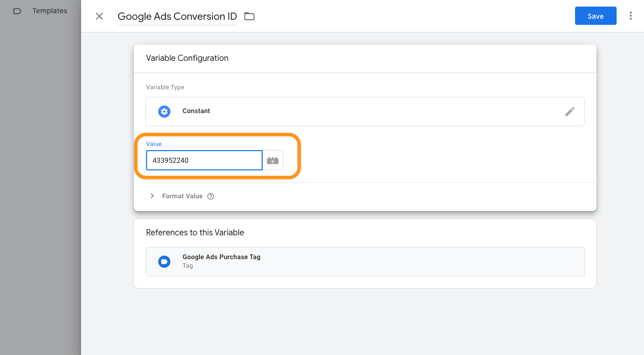This screenshot has height=355, width=644.
Task: Select the Constant variable type row
Action: point(365,112)
